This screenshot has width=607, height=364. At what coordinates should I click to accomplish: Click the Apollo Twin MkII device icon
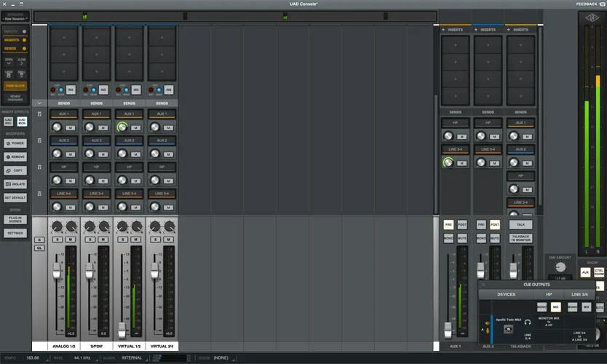coord(508,329)
